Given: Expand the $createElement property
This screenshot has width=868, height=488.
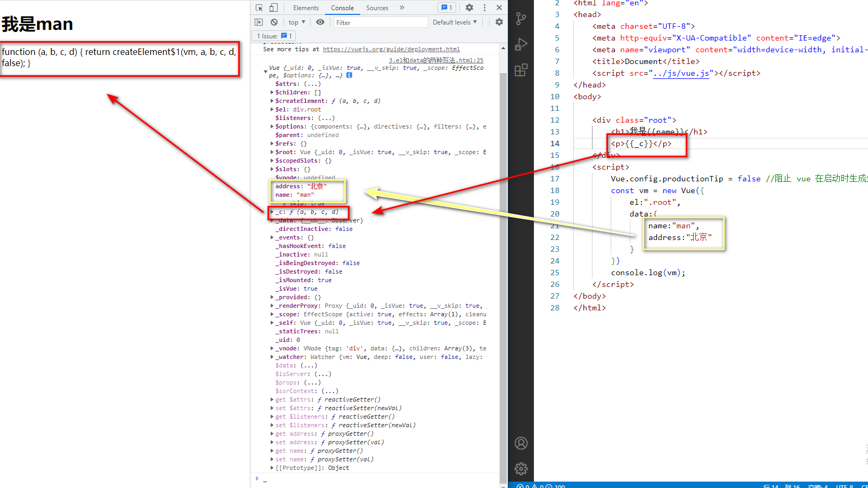Looking at the screenshot, I should pos(272,101).
